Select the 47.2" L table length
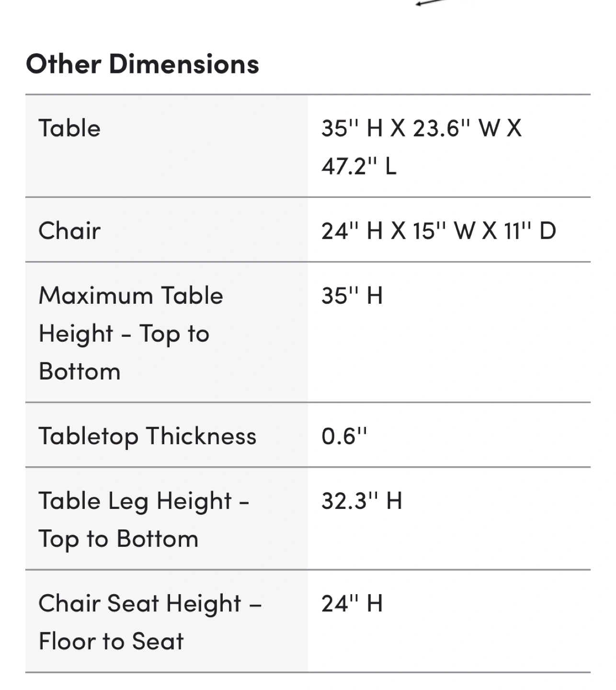Image resolution: width=616 pixels, height=690 pixels. tap(359, 166)
